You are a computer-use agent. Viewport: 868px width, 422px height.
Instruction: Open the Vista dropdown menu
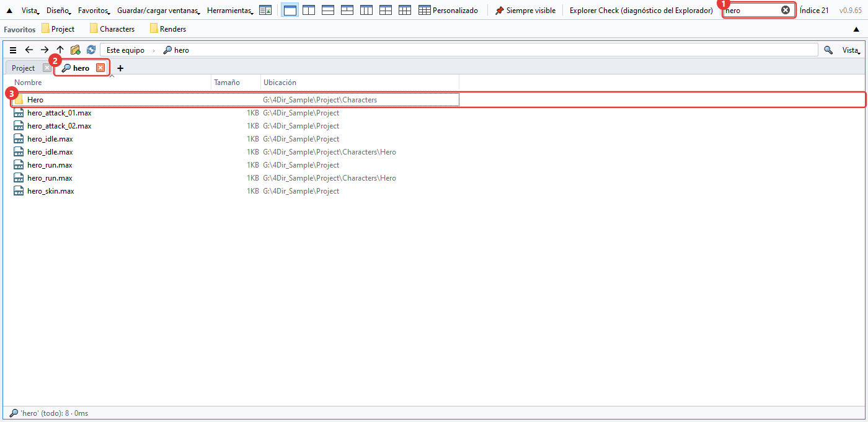point(30,11)
